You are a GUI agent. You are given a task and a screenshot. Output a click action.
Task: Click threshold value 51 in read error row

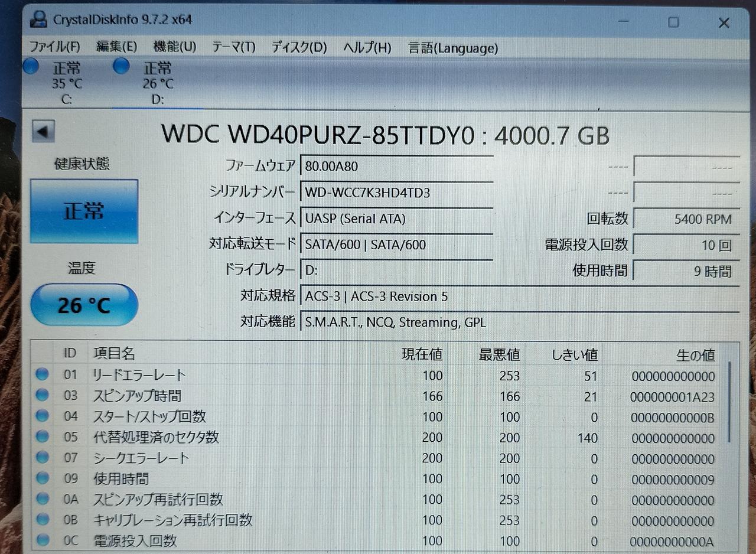[x=591, y=376]
